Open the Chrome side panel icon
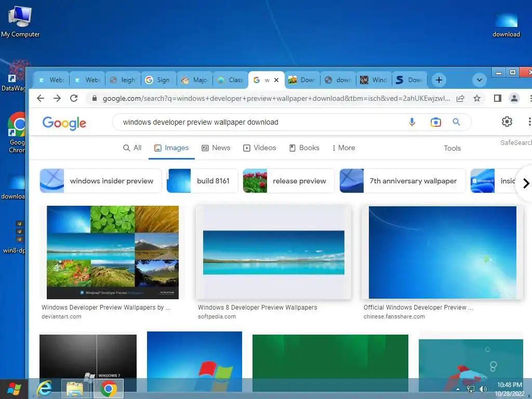This screenshot has width=532, height=399. 497,98
